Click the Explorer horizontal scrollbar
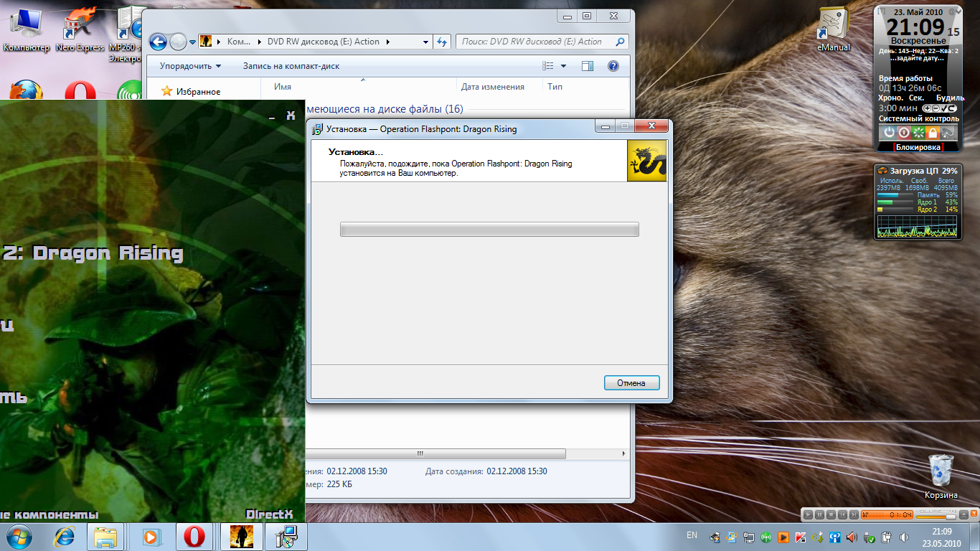The width and height of the screenshot is (980, 551). click(435, 453)
